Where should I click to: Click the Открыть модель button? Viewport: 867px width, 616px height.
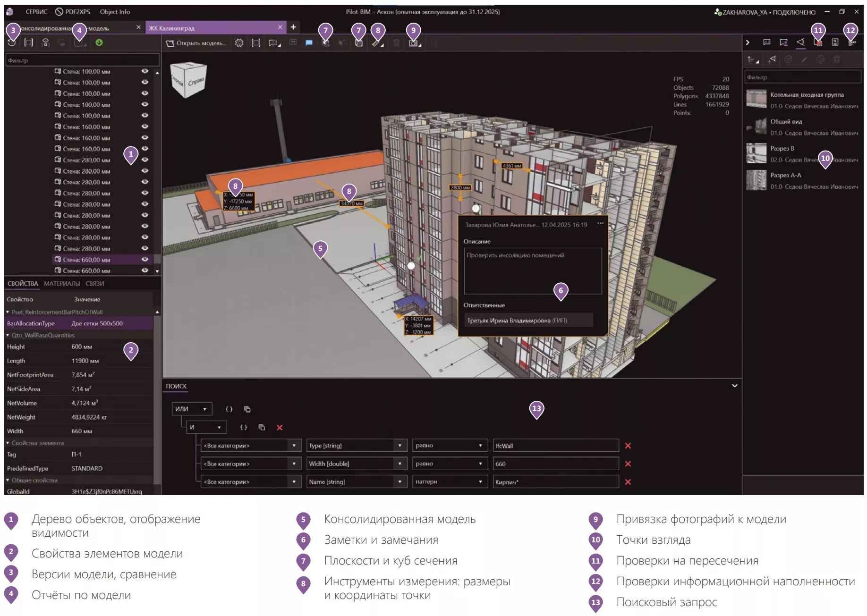coord(196,43)
